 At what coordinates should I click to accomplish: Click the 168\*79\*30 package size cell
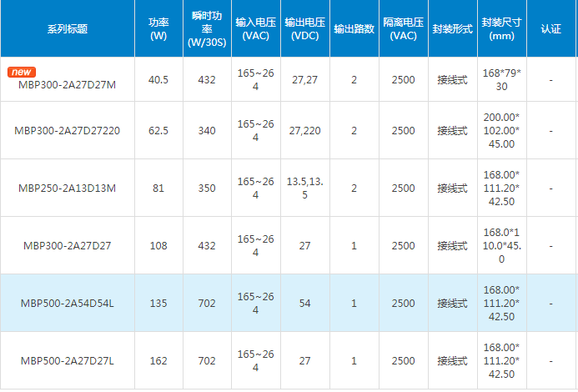tap(501, 80)
